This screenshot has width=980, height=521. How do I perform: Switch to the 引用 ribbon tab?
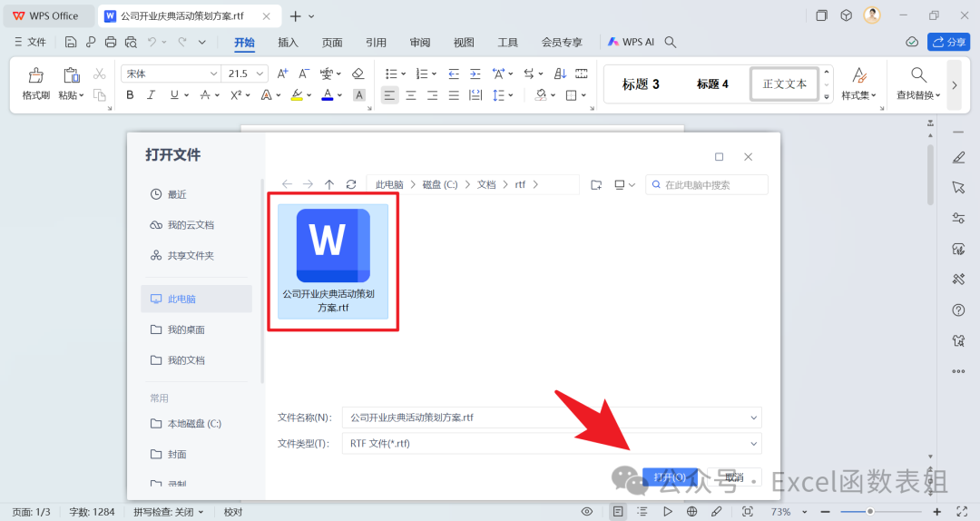(x=376, y=42)
